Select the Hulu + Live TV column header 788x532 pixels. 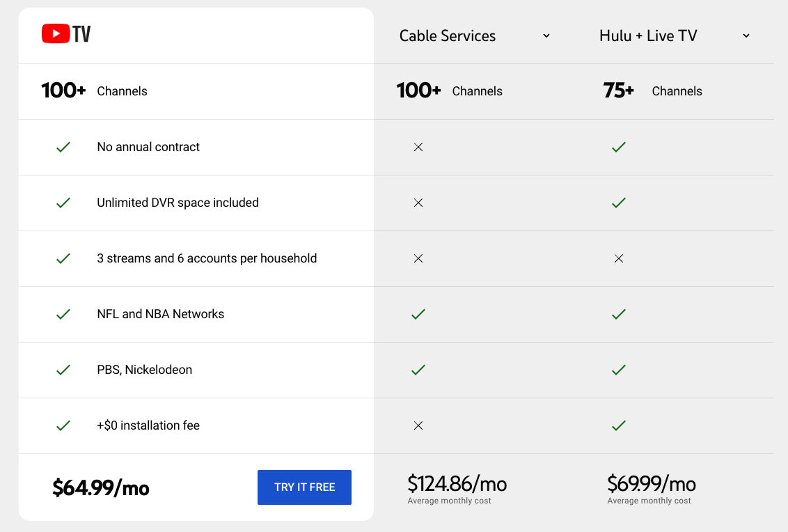point(648,36)
